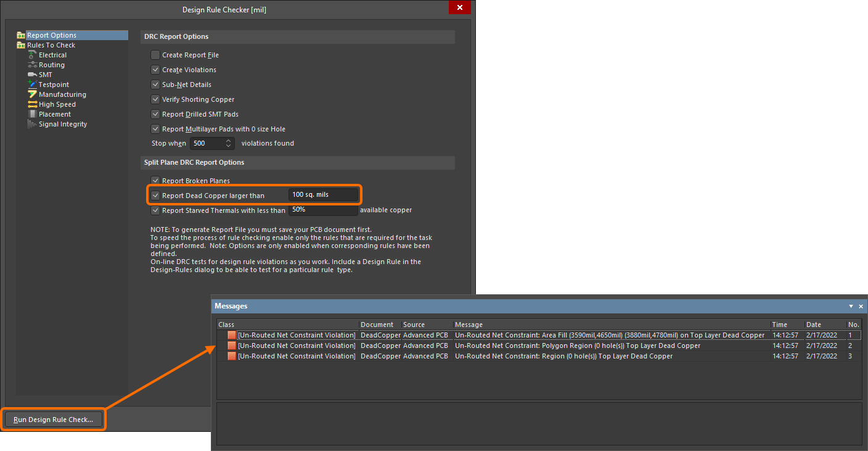The image size is (868, 451).
Task: Click Run Design Rule Check button
Action: pos(53,420)
